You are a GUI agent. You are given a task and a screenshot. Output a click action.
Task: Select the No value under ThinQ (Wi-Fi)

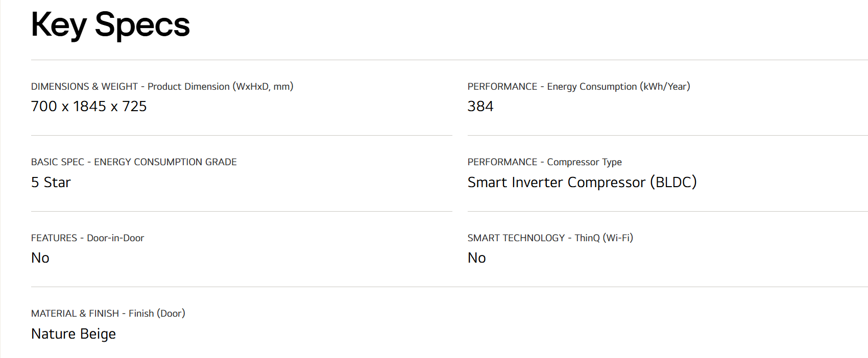pyautogui.click(x=477, y=258)
